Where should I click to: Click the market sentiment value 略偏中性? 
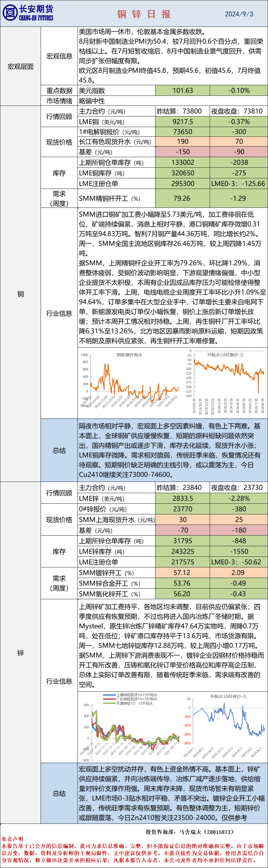tap(92, 101)
